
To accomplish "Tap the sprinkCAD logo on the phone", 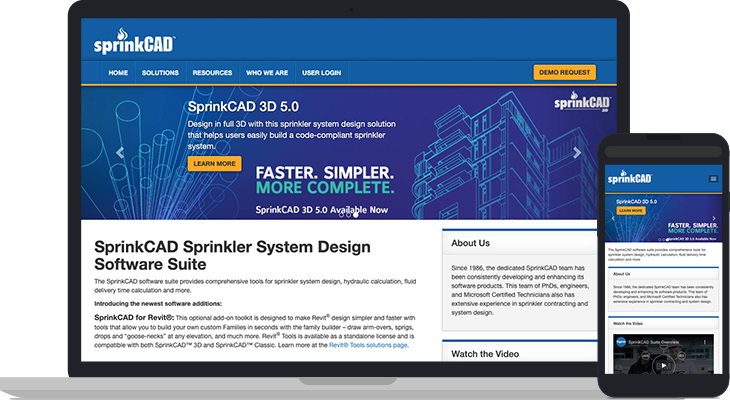I will (629, 177).
